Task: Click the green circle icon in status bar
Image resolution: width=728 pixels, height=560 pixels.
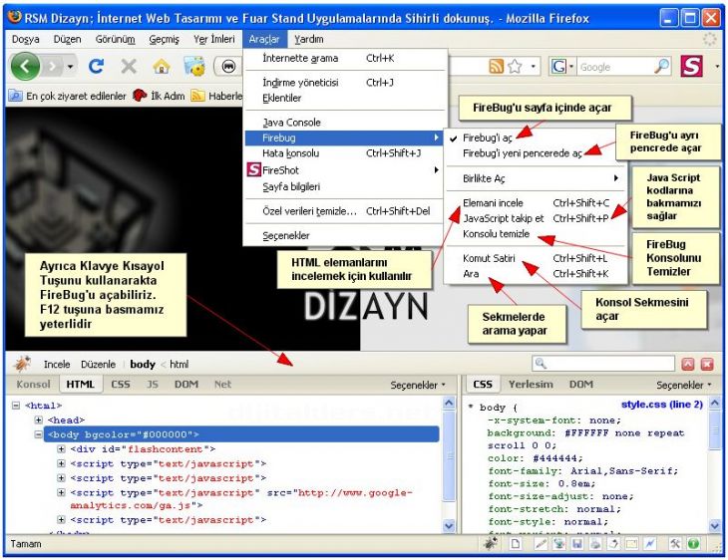Action: tap(693, 543)
